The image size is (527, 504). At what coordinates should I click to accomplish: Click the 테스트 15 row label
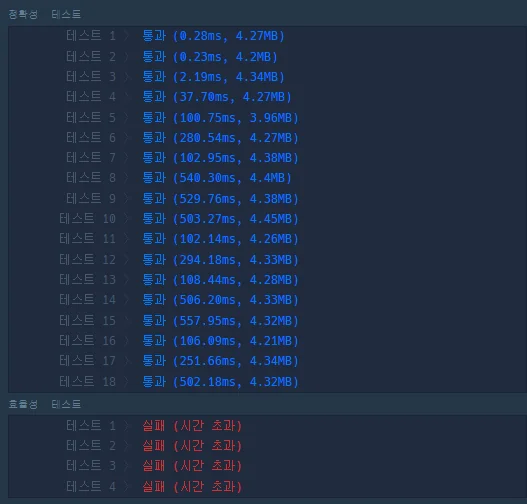(x=87, y=321)
